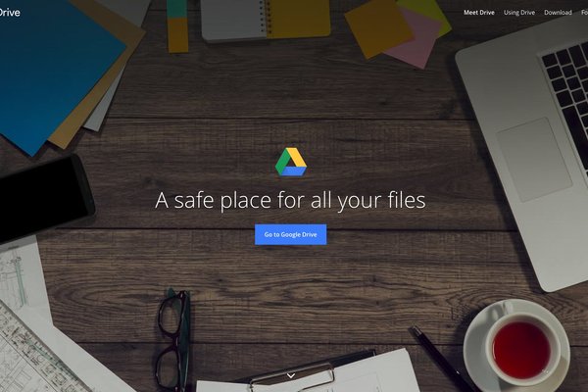This screenshot has width=588, height=392.
Task: Open the Download nav item
Action: 558,13
